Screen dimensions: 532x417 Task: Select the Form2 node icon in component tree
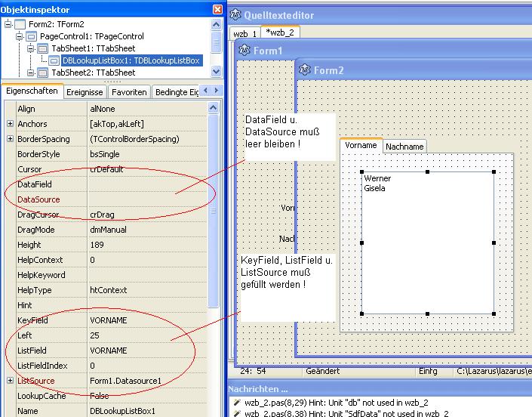coord(20,24)
